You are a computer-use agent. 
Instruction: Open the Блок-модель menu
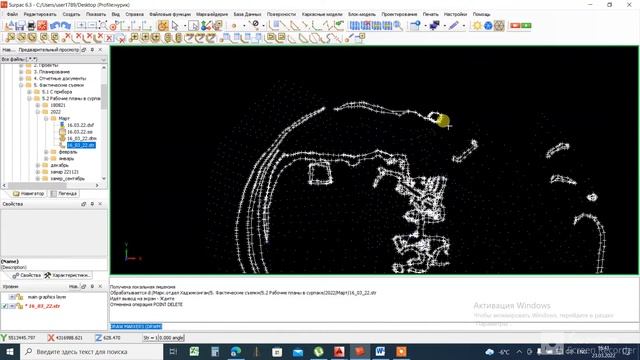pos(362,14)
